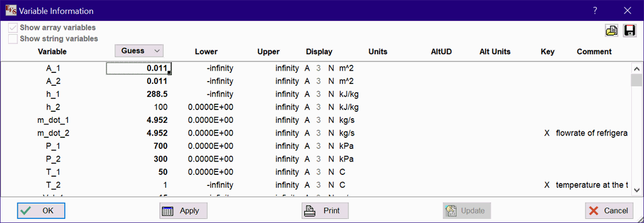Click the upper limit of h_1

[x=287, y=94]
